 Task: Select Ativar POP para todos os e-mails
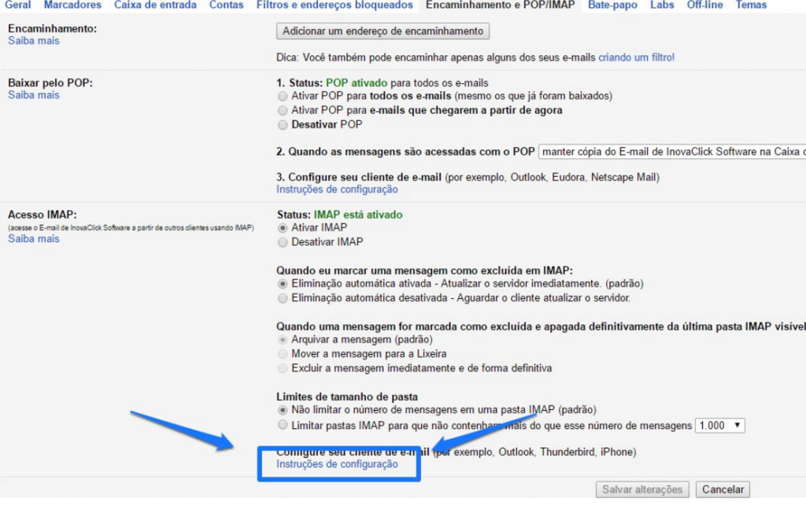click(x=283, y=96)
